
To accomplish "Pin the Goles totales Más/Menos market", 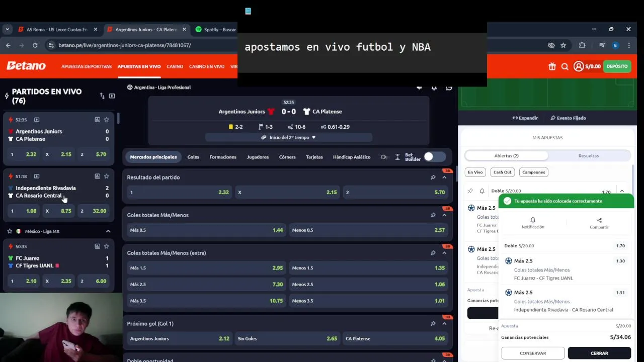I will click(x=433, y=215).
